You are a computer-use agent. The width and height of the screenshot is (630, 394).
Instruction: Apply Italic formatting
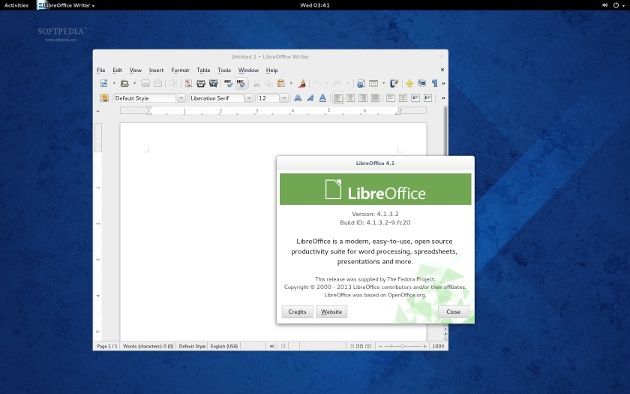[x=310, y=98]
